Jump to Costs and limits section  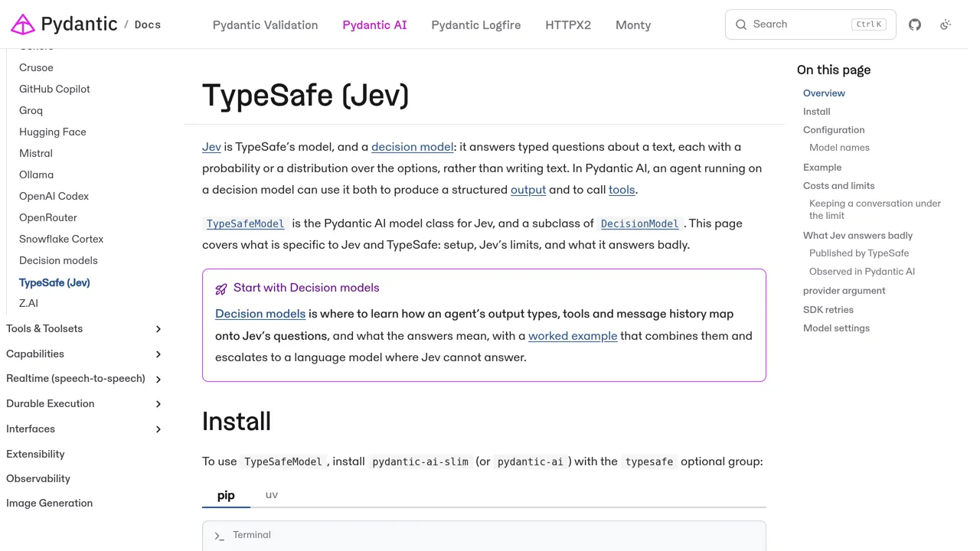tap(838, 186)
